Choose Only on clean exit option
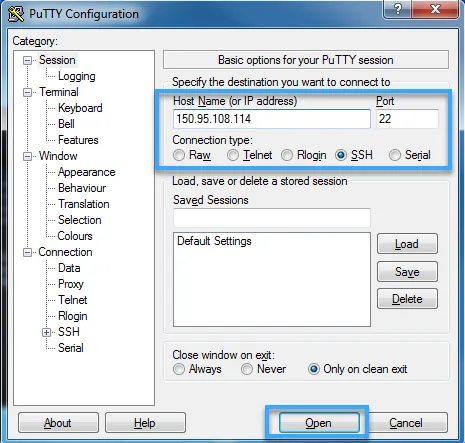 click(x=314, y=369)
